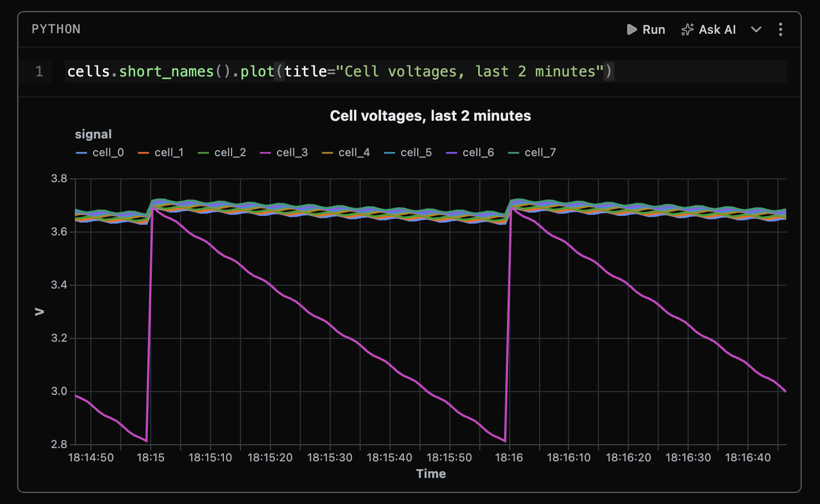This screenshot has height=504, width=820.
Task: Open the three-dot more options menu
Action: click(x=781, y=29)
